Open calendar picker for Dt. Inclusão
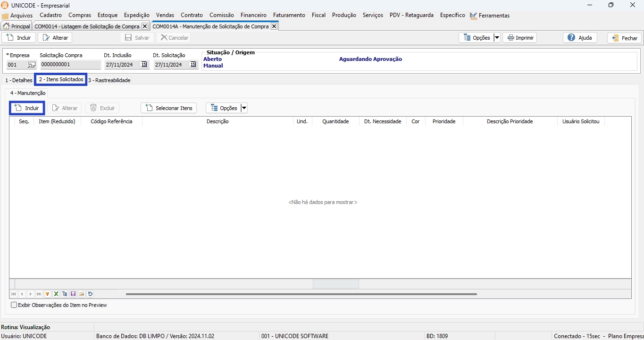644x340 pixels. click(x=144, y=65)
